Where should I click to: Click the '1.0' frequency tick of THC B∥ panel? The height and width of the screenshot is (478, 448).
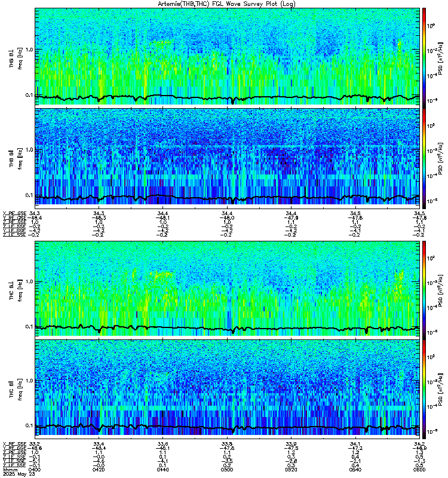tap(29, 381)
